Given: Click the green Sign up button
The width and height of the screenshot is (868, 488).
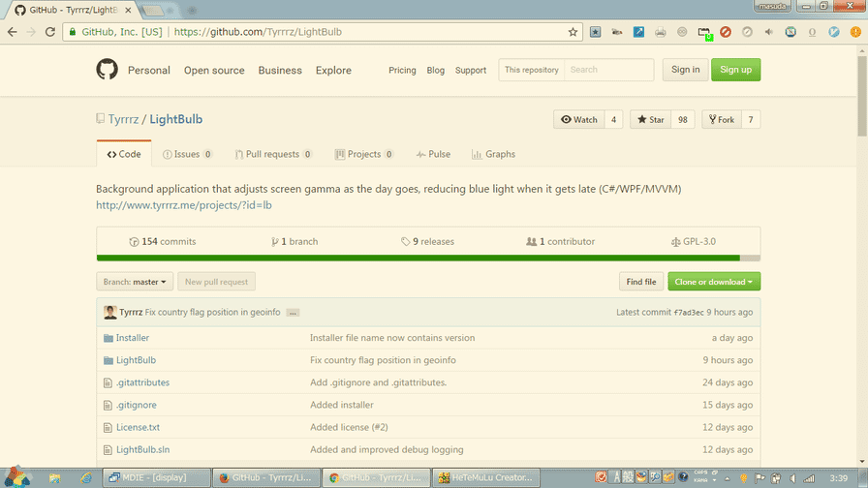Looking at the screenshot, I should (735, 70).
